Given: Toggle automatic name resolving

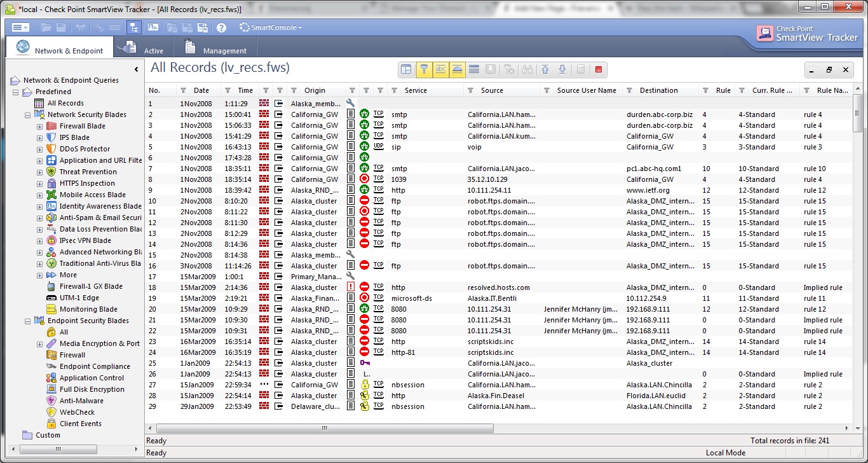Looking at the screenshot, I should pyautogui.click(x=440, y=69).
